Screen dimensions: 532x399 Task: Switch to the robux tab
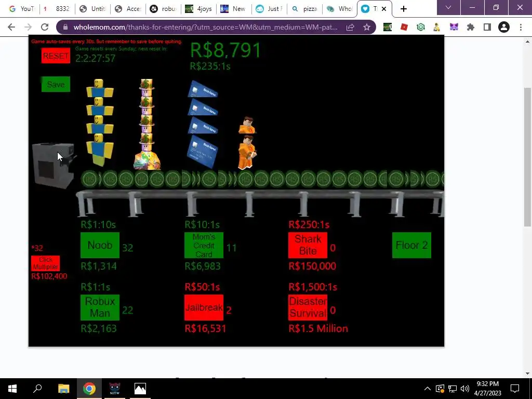pos(164,9)
